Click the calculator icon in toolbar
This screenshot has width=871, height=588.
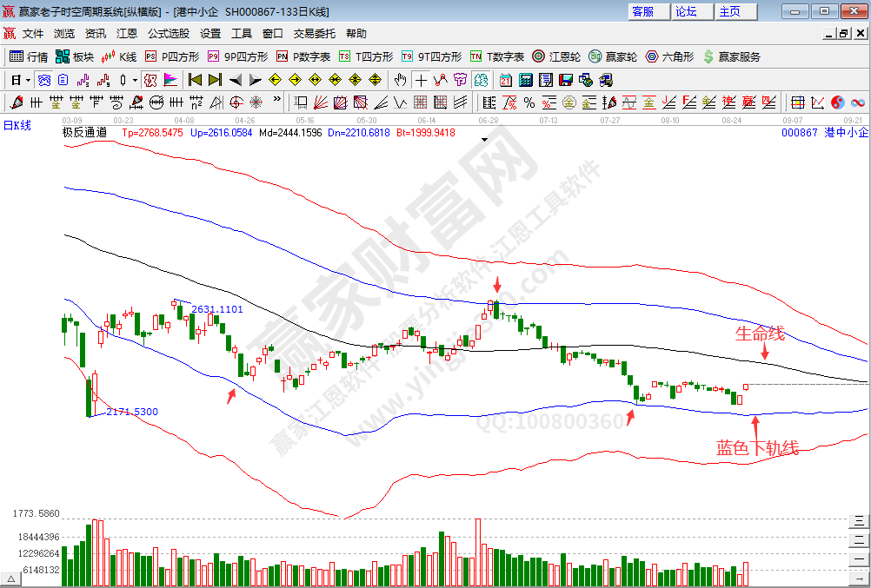526,80
